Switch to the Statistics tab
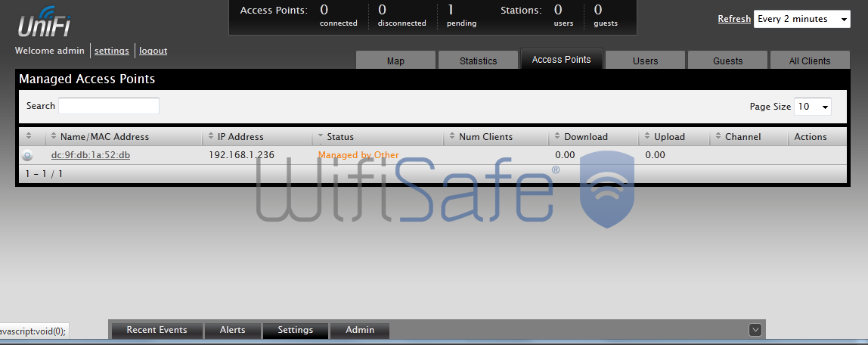This screenshot has height=345, width=868. [x=478, y=61]
